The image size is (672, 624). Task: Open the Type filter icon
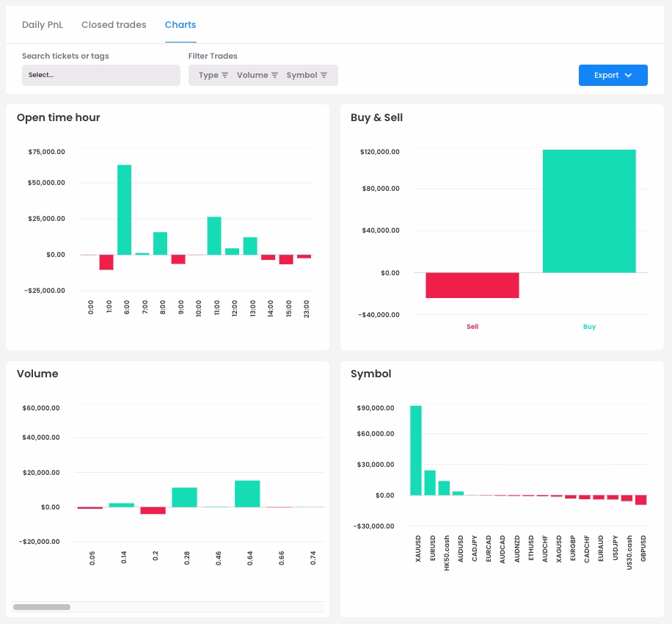224,75
